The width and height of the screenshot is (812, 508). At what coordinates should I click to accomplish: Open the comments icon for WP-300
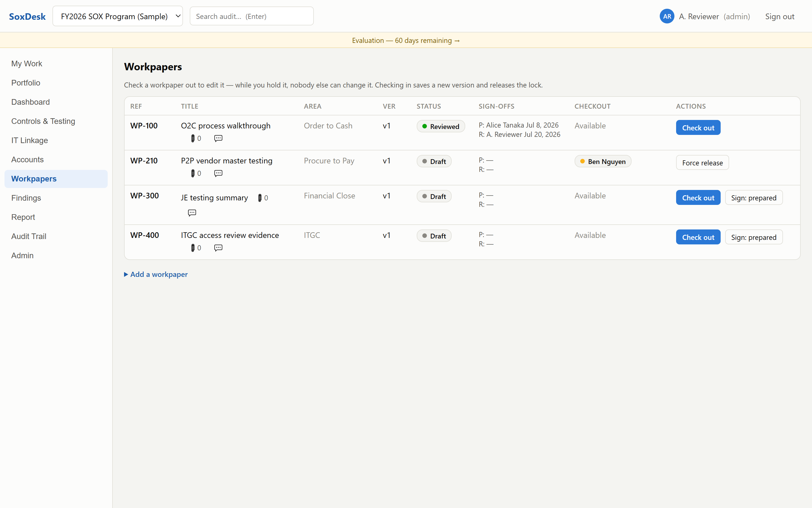click(x=192, y=213)
